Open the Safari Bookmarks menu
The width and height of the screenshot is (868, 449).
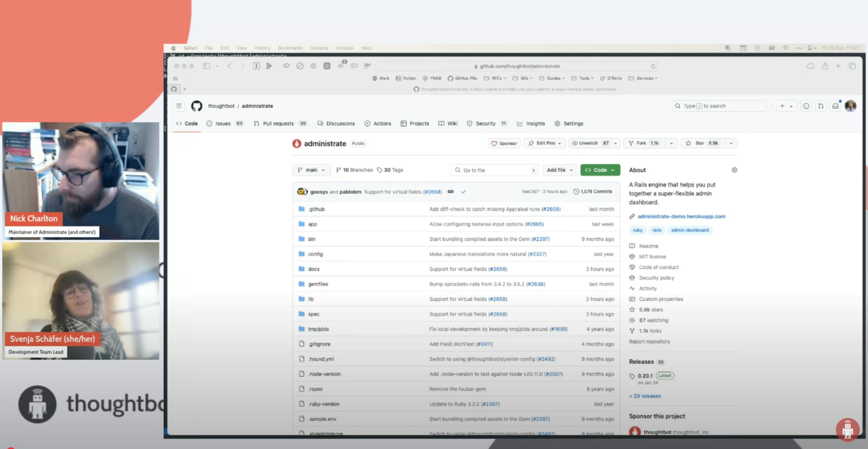pyautogui.click(x=290, y=48)
